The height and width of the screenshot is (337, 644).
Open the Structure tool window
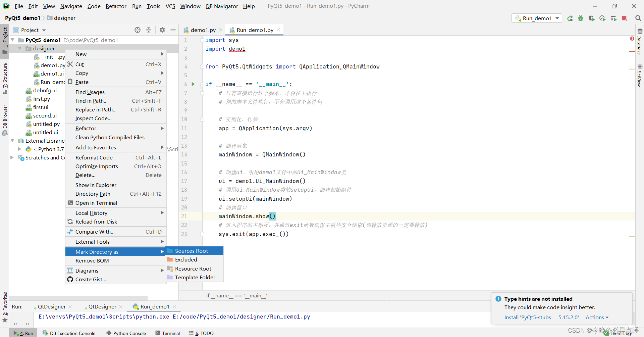pos(5,79)
